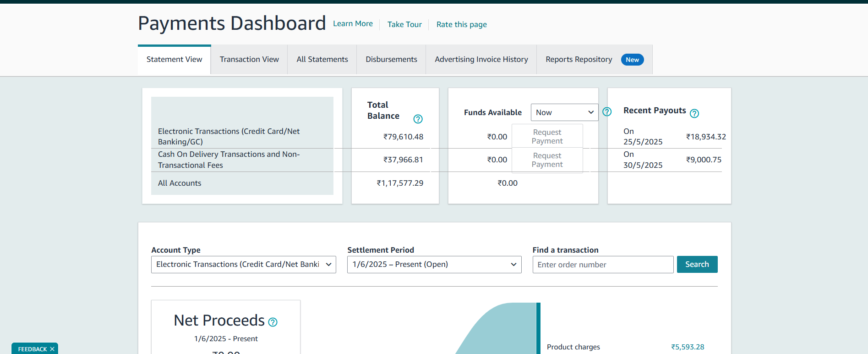This screenshot has width=868, height=354.
Task: Click the Cash On Delivery balance ₹37,966.81
Action: tap(403, 160)
